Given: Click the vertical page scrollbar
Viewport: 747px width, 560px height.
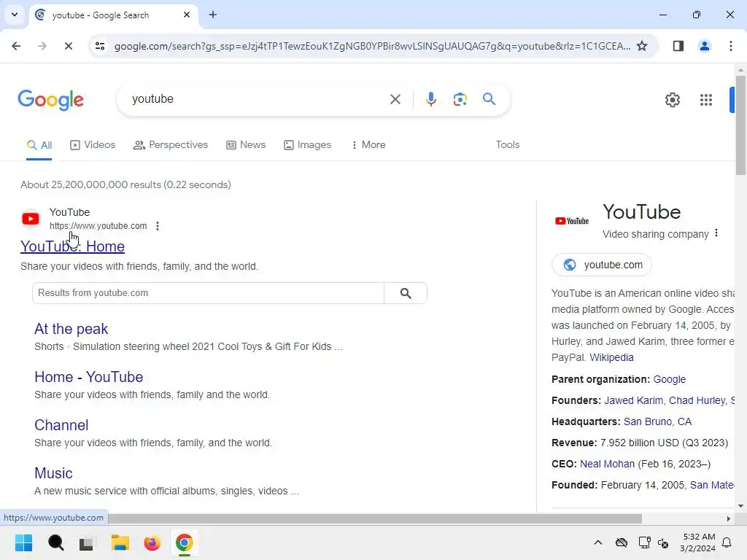Looking at the screenshot, I should click(740, 125).
